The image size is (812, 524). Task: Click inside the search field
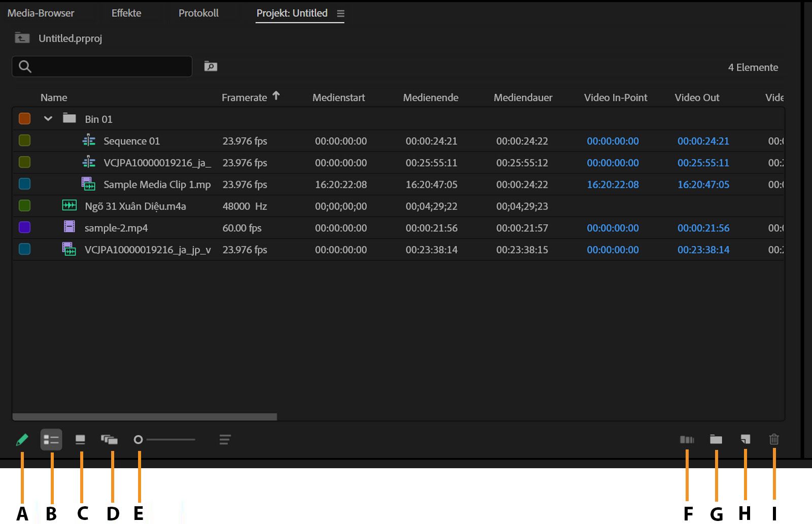(x=101, y=66)
